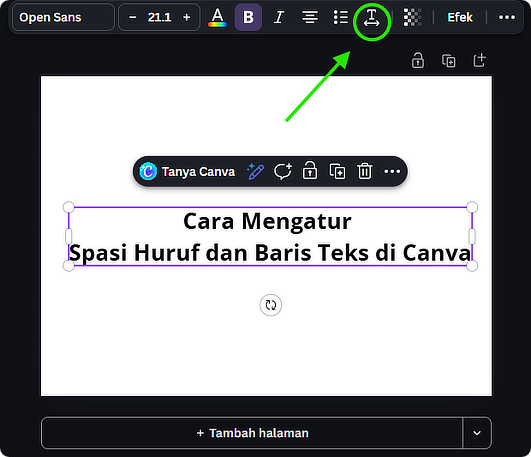Viewport: 531px width, 457px height.
Task: Open the Efek text effects panel
Action: [x=460, y=17]
